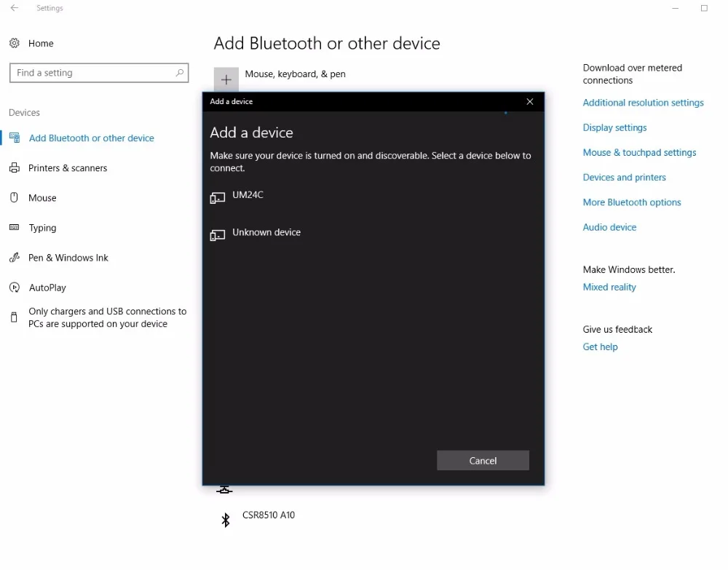Click Get help link

600,347
